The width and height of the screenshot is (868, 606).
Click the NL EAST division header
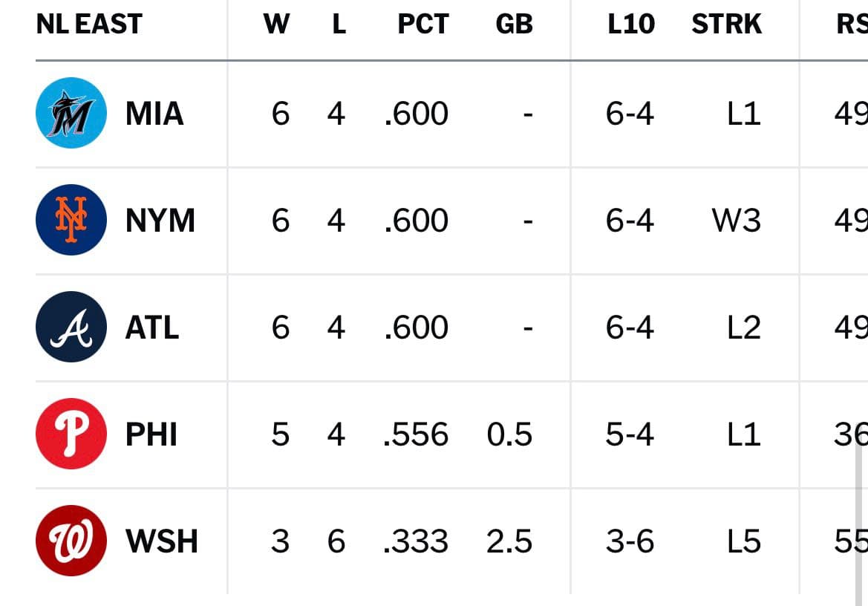(x=89, y=24)
